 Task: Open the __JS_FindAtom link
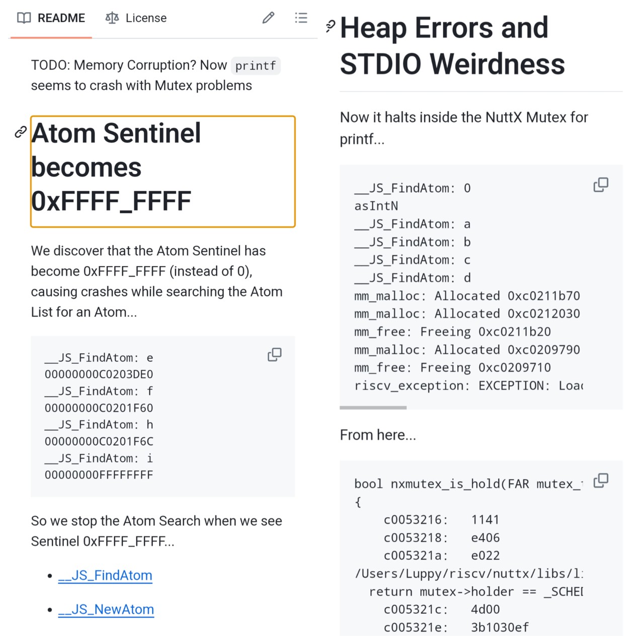coord(105,575)
